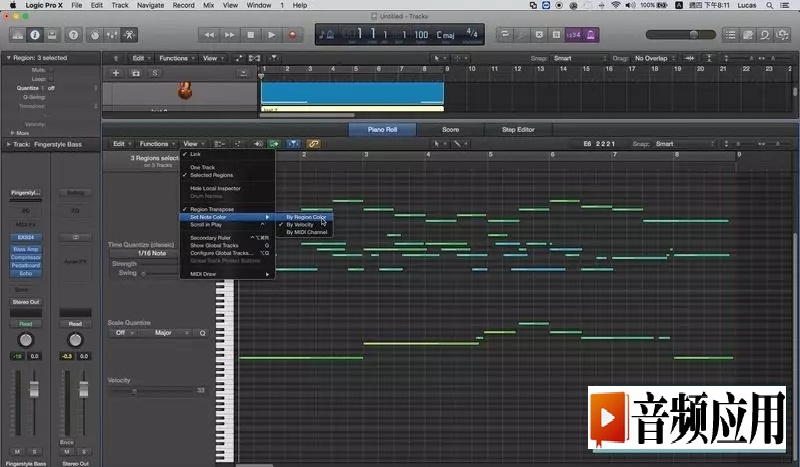Choose By Velocity submenu item

click(x=305, y=225)
